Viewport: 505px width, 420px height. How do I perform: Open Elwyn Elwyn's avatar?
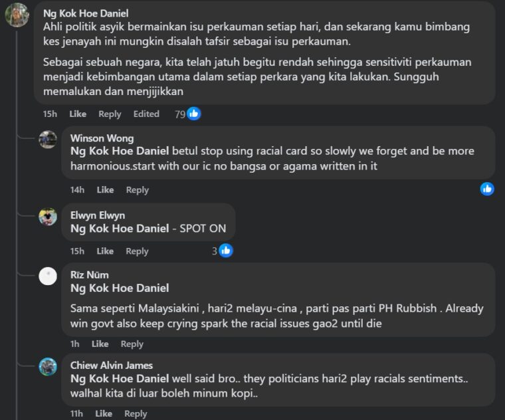click(x=48, y=217)
